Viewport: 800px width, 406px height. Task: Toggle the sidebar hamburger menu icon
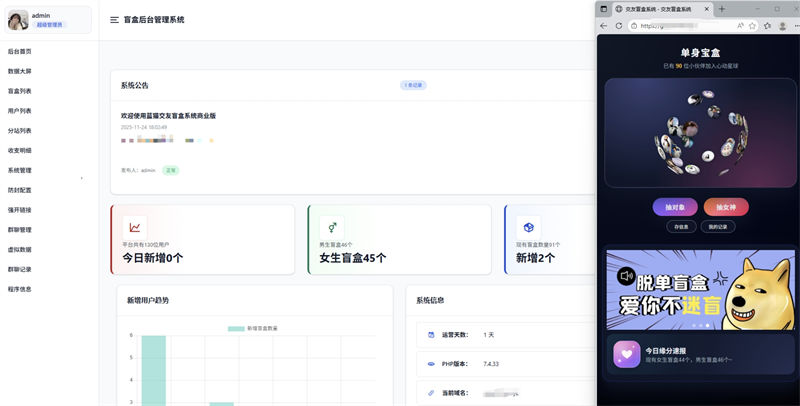pyautogui.click(x=115, y=19)
